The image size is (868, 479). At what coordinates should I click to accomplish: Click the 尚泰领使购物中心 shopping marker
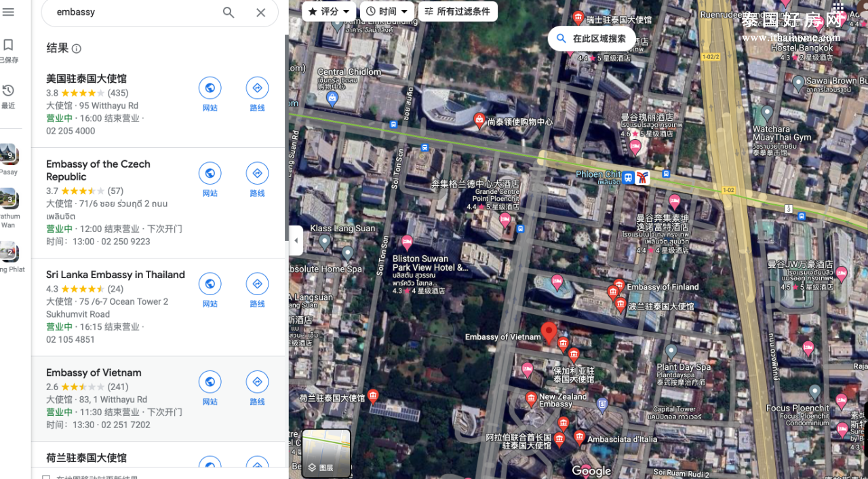coord(479,121)
